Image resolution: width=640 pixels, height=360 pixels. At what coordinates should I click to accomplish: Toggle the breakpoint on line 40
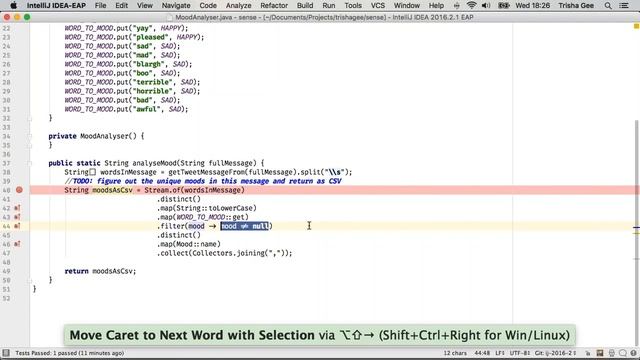[x=19, y=190]
